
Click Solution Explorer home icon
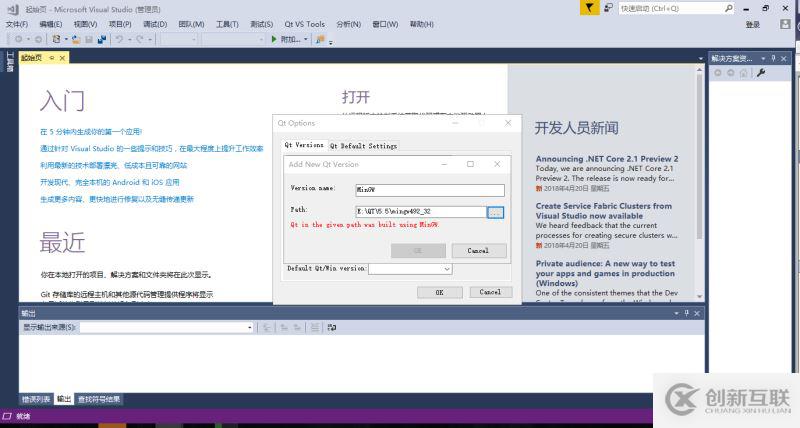(743, 73)
